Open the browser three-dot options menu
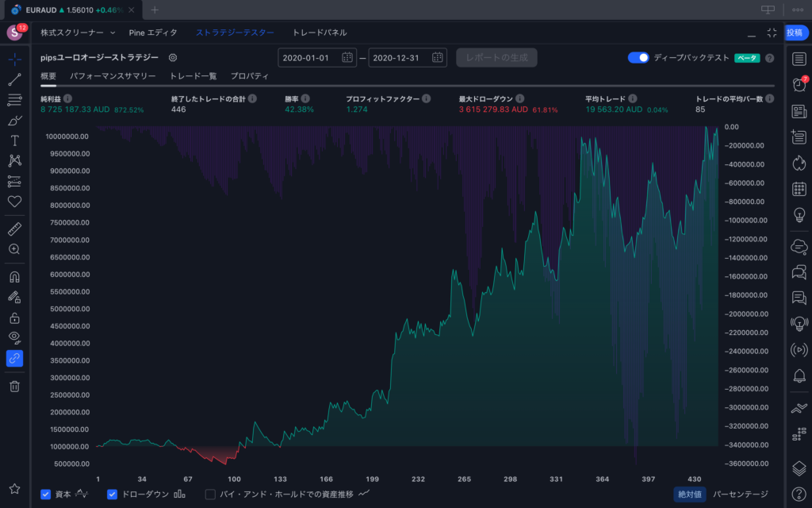 coord(798,10)
